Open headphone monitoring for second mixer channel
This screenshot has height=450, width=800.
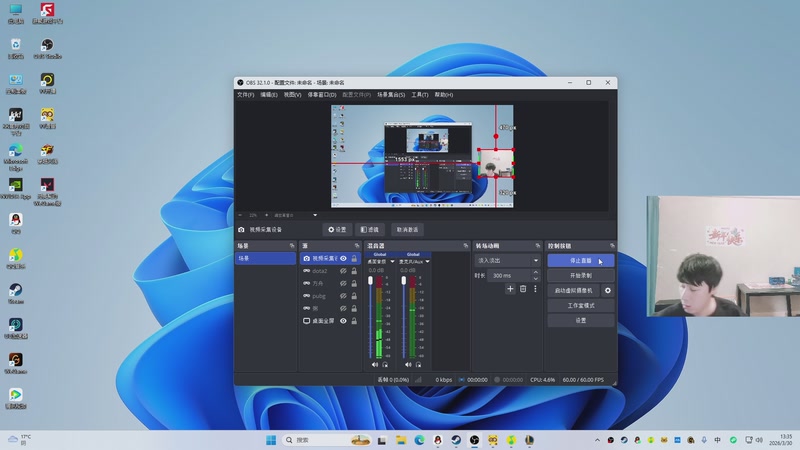point(417,364)
